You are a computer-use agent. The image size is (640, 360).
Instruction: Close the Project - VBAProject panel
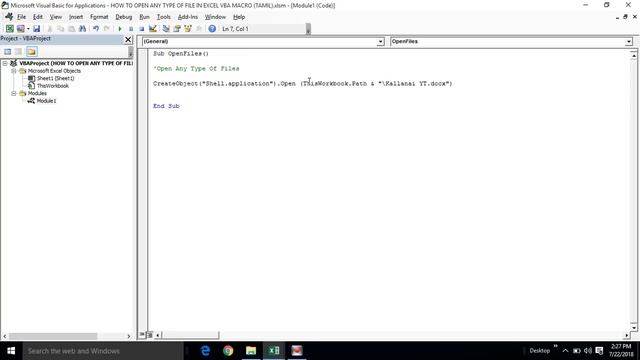tap(128, 39)
